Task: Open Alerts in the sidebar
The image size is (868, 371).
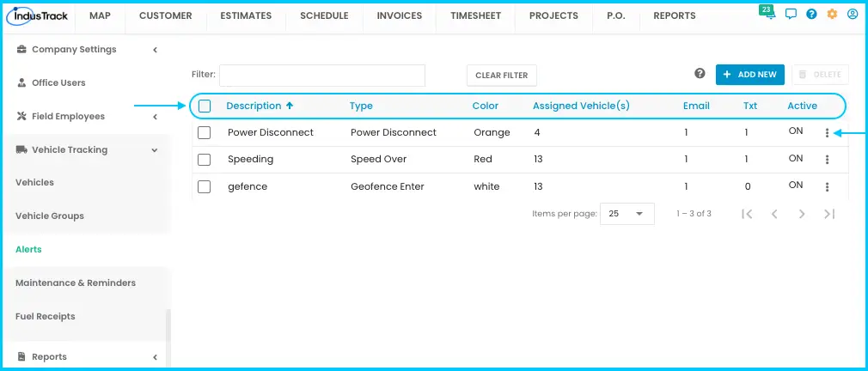Action: pos(28,249)
